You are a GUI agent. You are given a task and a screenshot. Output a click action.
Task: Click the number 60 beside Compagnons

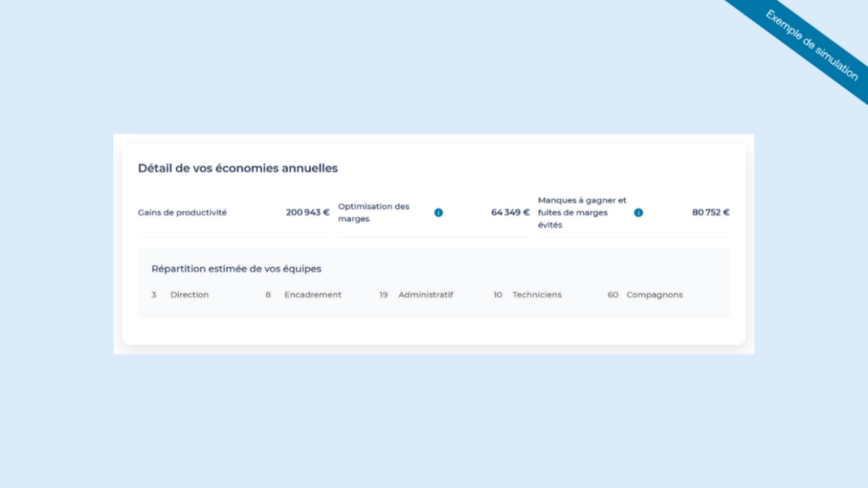(613, 295)
